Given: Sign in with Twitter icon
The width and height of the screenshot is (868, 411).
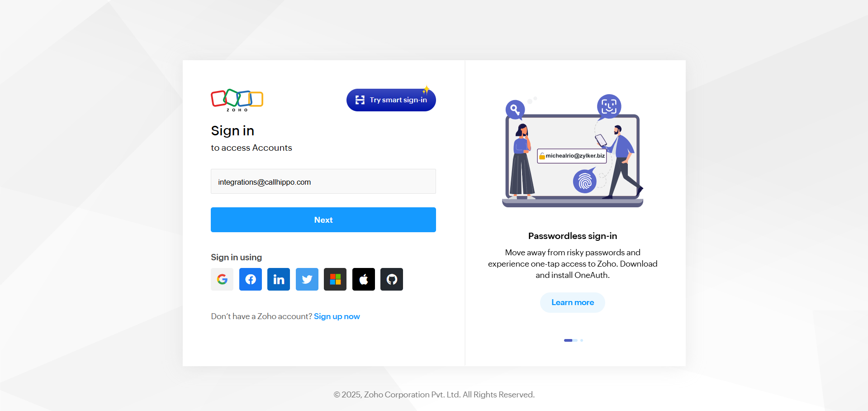Looking at the screenshot, I should 307,279.
